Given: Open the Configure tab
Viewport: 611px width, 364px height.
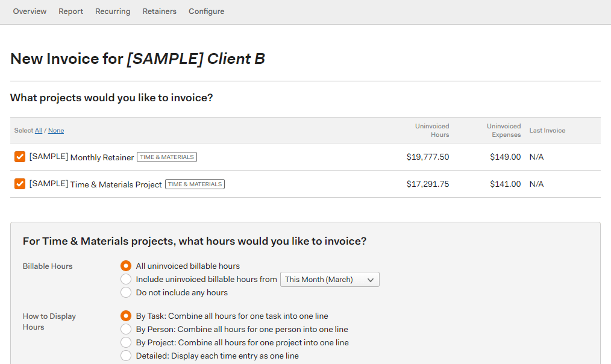Looking at the screenshot, I should pos(206,11).
